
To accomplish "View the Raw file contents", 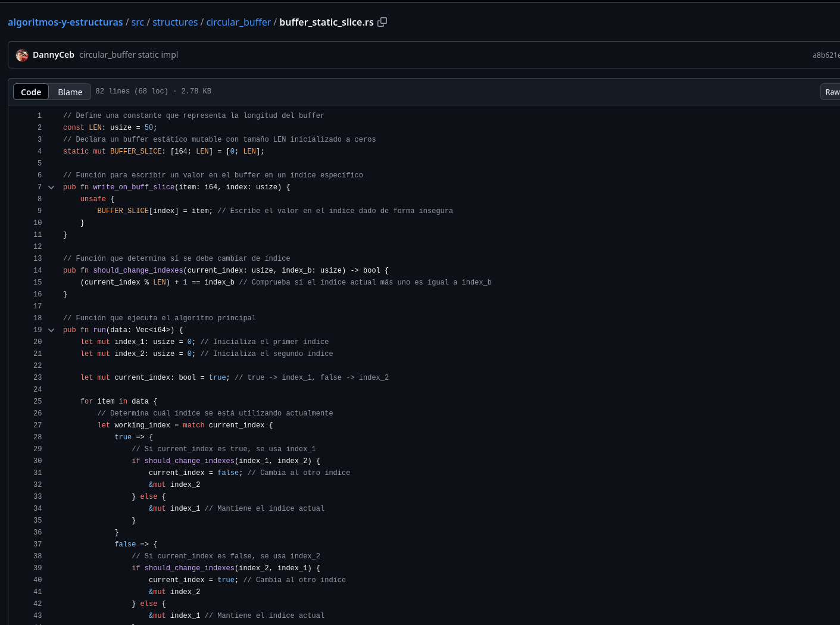I will [x=832, y=92].
